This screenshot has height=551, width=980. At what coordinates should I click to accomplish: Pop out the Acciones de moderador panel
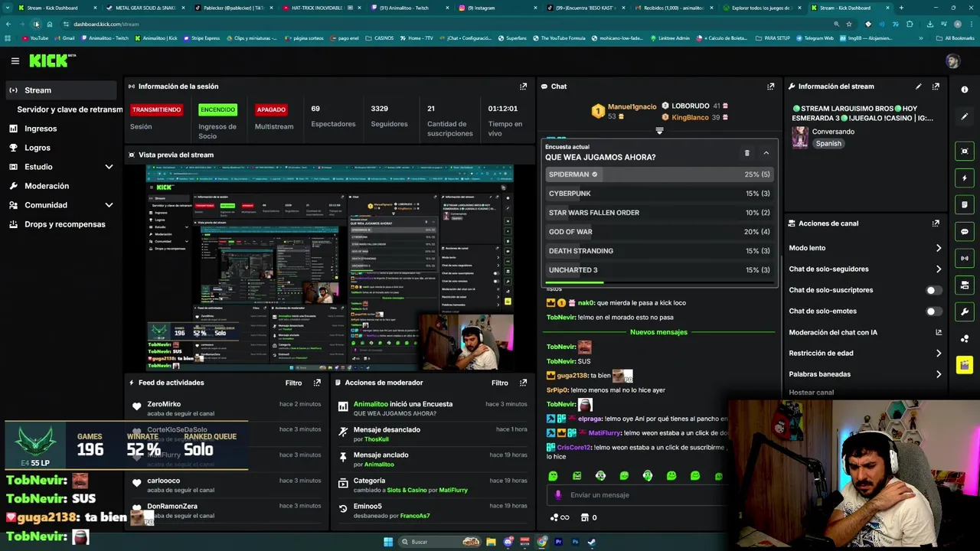523,383
